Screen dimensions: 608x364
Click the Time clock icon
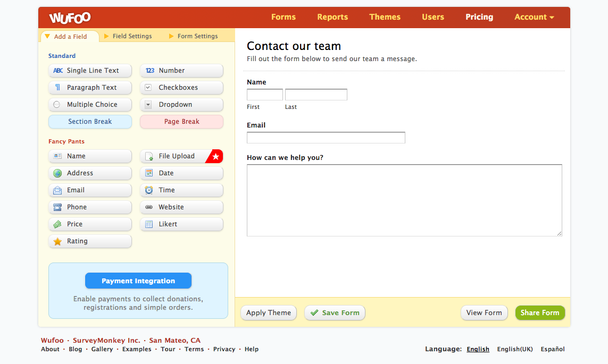149,190
